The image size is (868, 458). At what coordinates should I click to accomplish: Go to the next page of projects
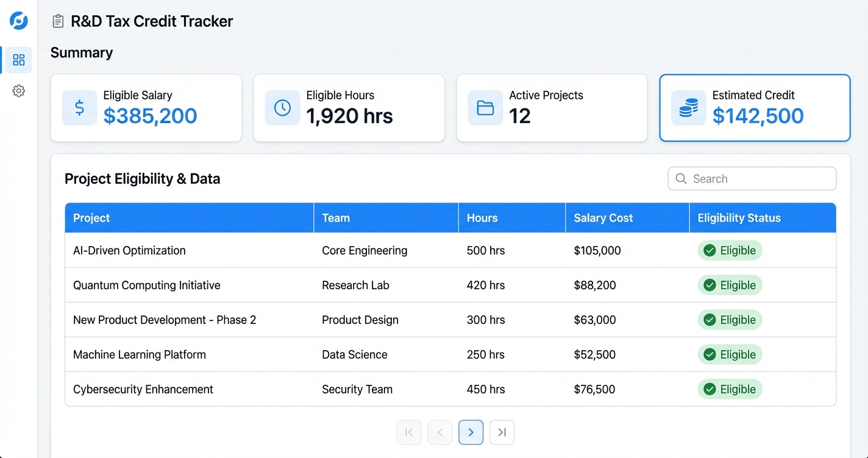pyautogui.click(x=471, y=432)
